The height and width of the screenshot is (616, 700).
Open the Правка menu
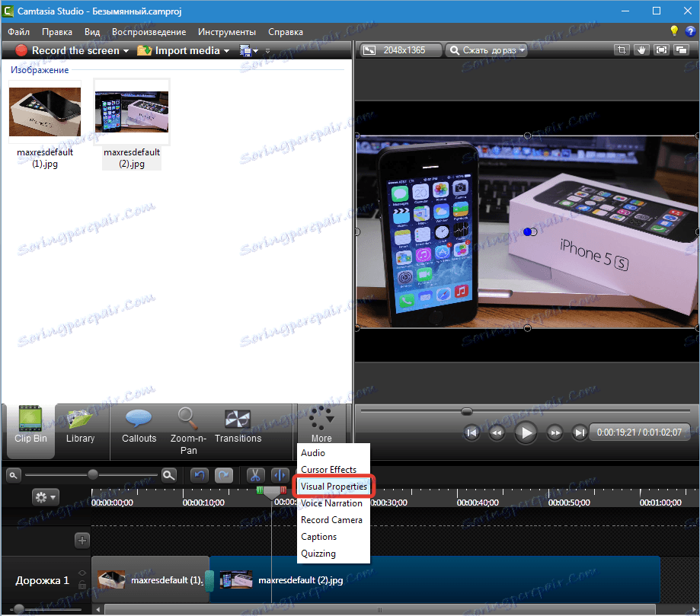[x=56, y=32]
